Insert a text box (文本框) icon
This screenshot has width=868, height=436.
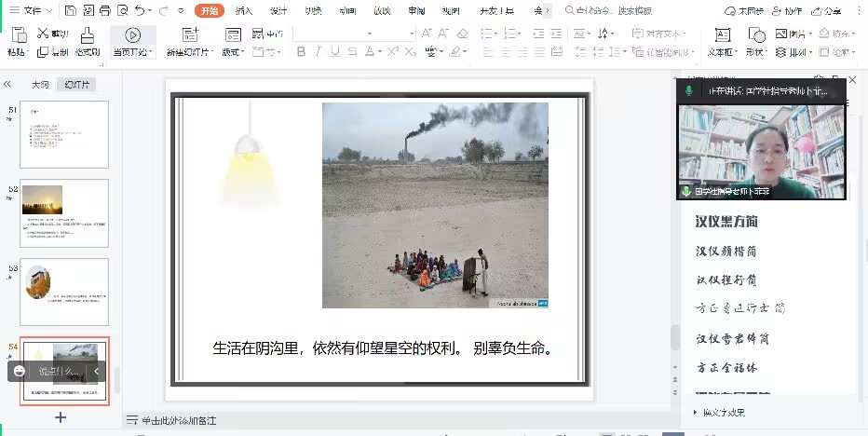[x=721, y=35]
